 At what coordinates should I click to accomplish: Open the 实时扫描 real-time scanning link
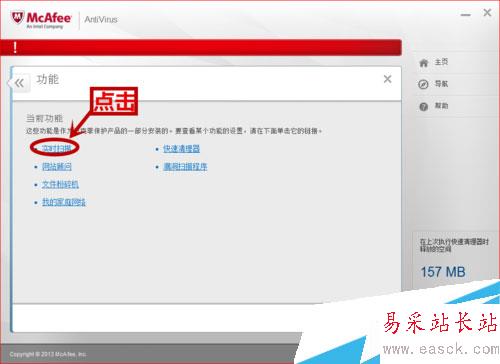pyautogui.click(x=56, y=148)
